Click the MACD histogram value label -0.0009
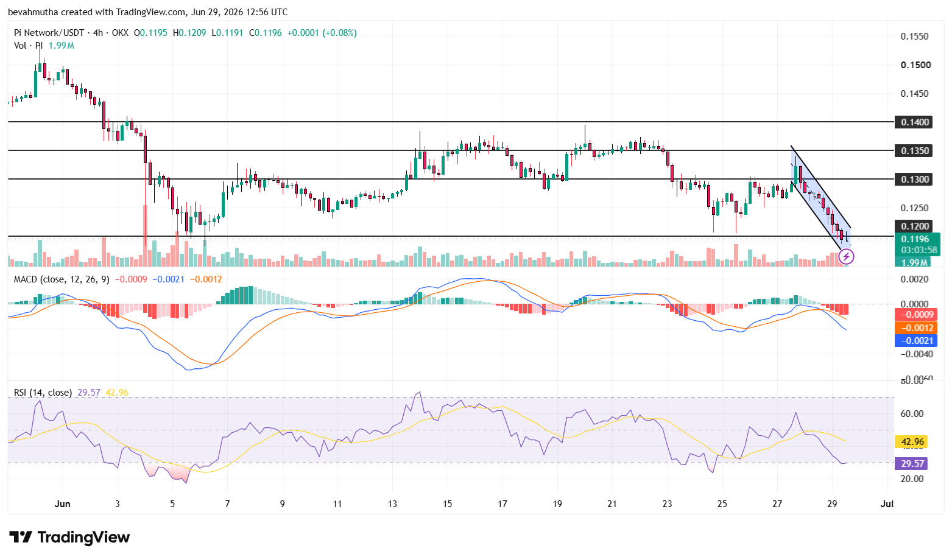This screenshot has width=952, height=560. pyautogui.click(x=915, y=315)
